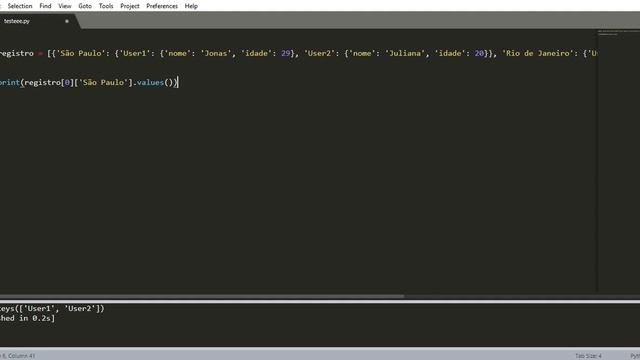This screenshot has width=640, height=360.
Task: Click the output line showing 'User1', 'User2'
Action: coord(52,309)
